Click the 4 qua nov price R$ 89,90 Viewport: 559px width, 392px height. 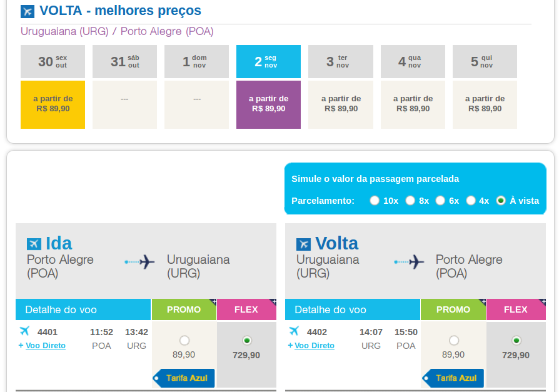[413, 104]
